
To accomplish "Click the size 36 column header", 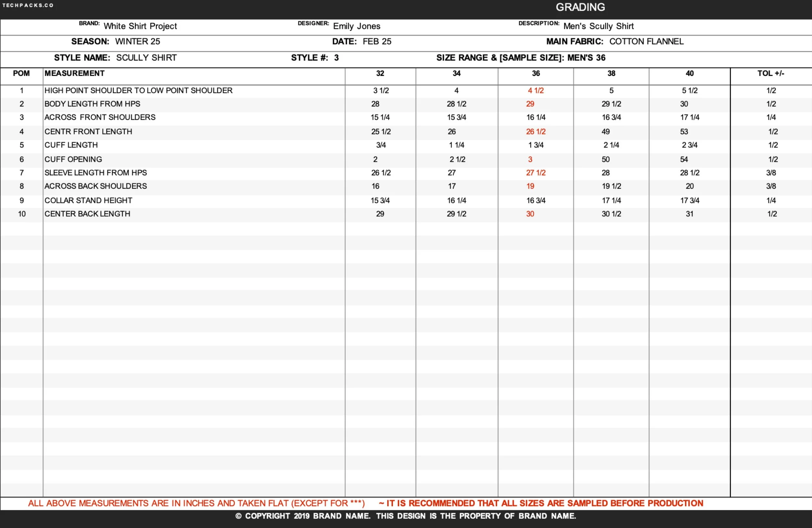I will click(536, 73).
